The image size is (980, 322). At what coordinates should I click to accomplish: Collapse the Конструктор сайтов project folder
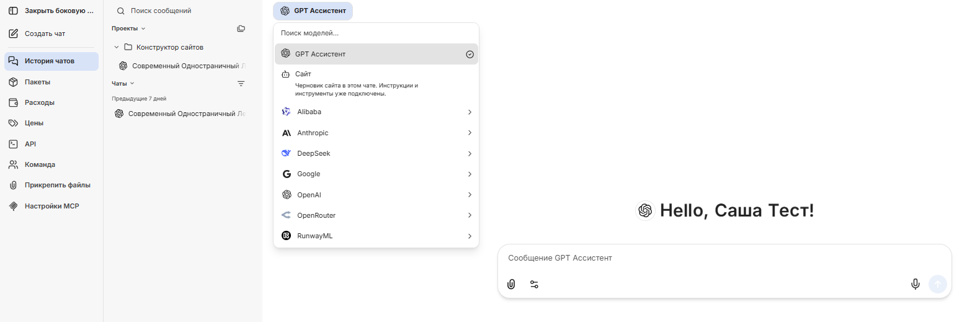pyautogui.click(x=116, y=47)
